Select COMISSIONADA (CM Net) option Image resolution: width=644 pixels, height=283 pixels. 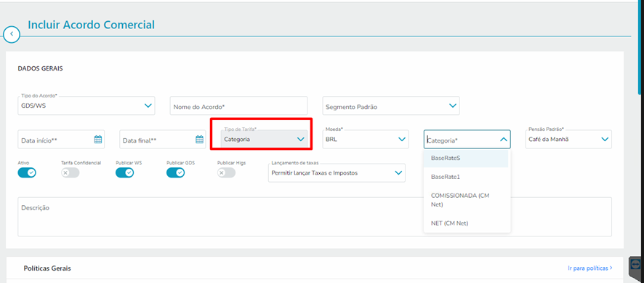click(x=466, y=200)
